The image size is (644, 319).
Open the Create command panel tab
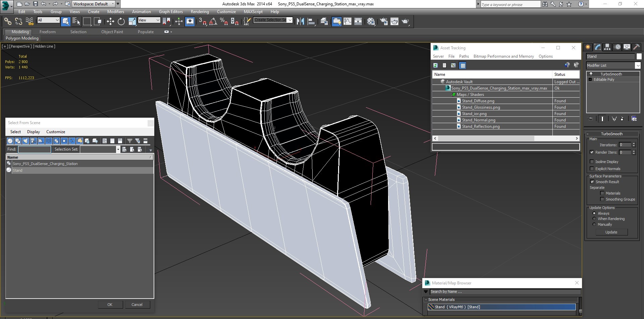tap(588, 47)
